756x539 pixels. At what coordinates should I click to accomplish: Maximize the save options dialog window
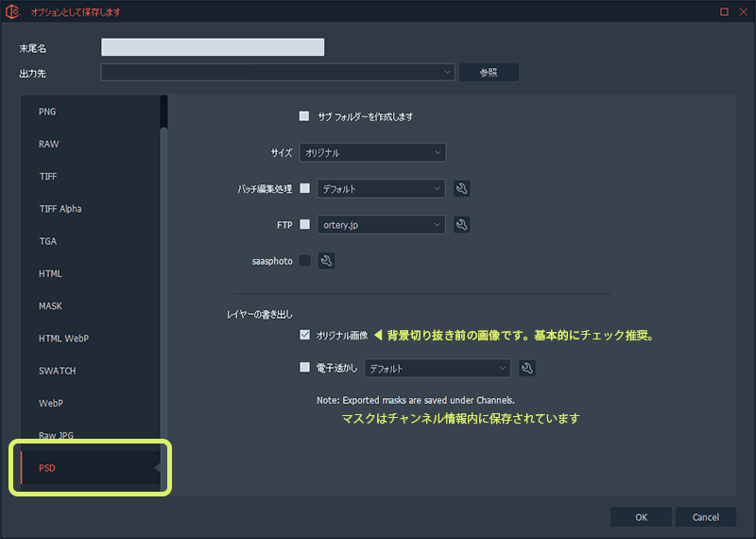724,11
